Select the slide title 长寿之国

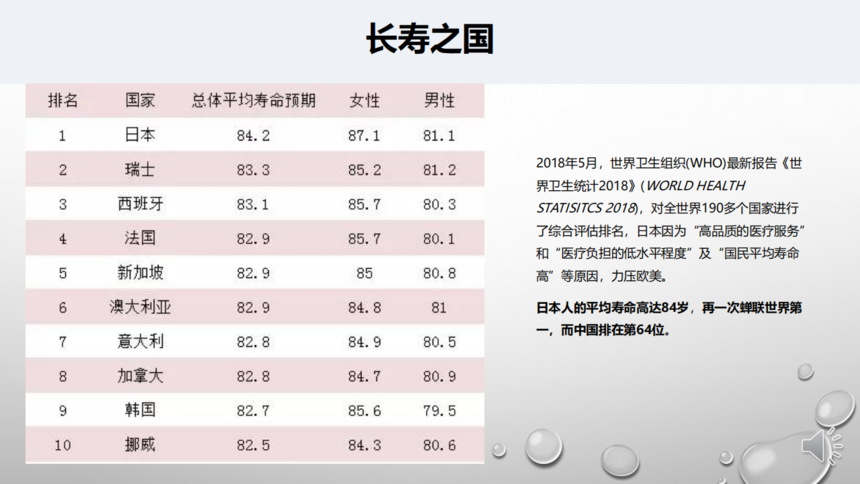pyautogui.click(x=430, y=39)
